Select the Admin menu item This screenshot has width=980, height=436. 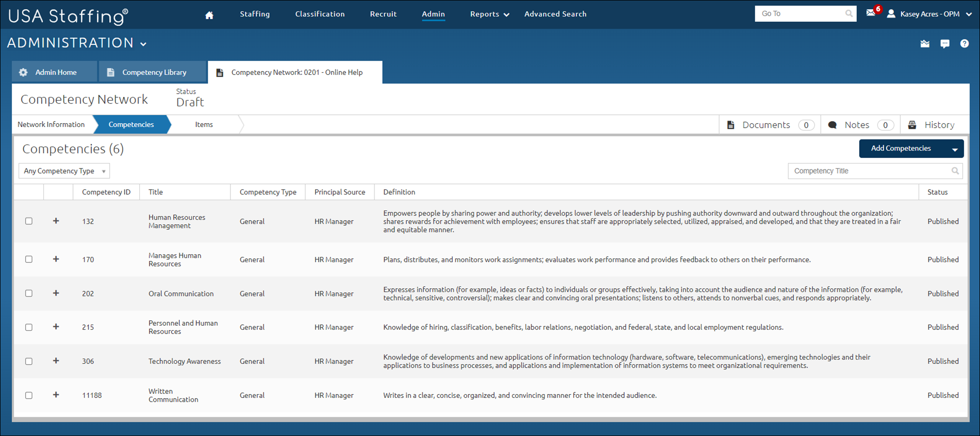coord(433,13)
